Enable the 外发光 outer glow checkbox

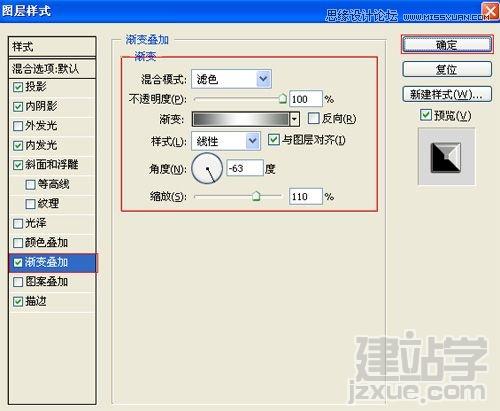(x=18, y=126)
